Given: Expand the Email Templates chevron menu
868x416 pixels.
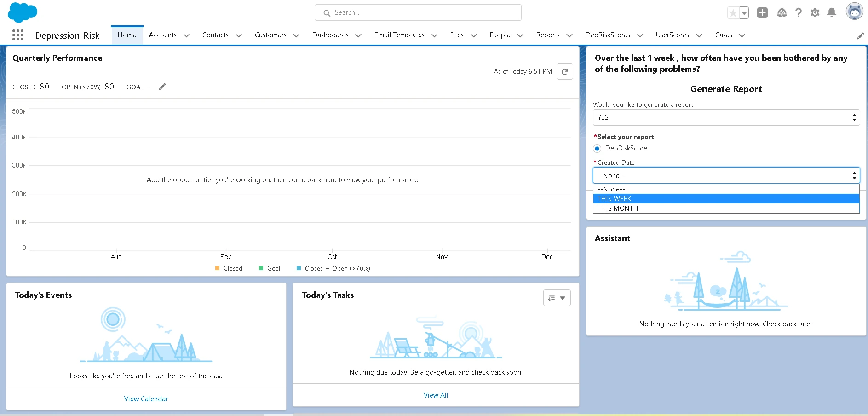Looking at the screenshot, I should click(x=434, y=35).
